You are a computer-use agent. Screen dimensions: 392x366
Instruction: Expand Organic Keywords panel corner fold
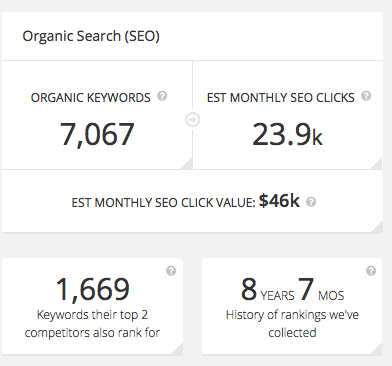tap(187, 164)
